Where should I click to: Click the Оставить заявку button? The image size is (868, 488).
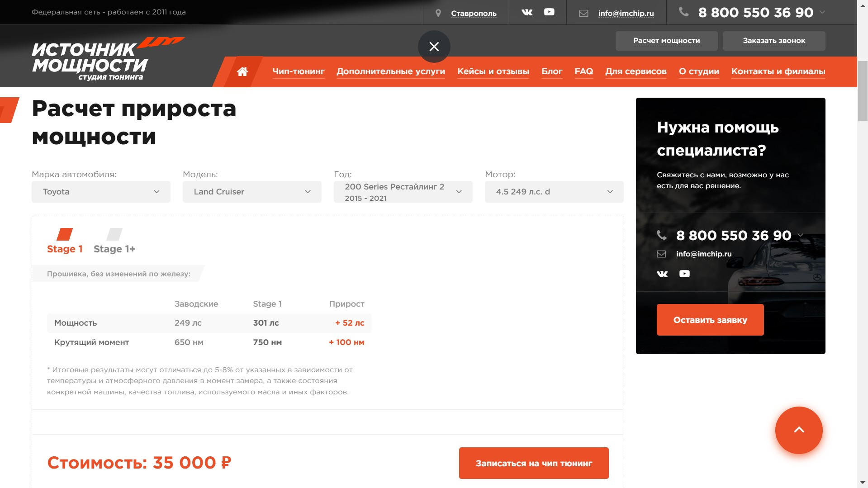(x=710, y=320)
